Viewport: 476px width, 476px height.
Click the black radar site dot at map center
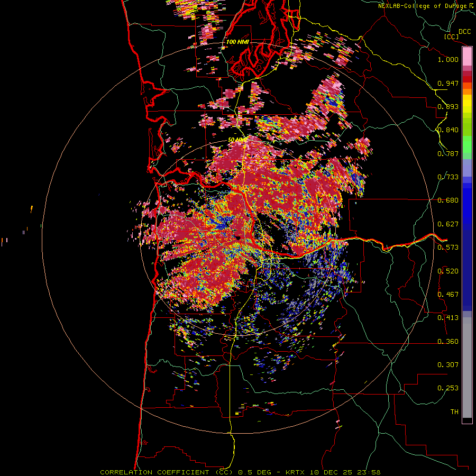pos(239,237)
